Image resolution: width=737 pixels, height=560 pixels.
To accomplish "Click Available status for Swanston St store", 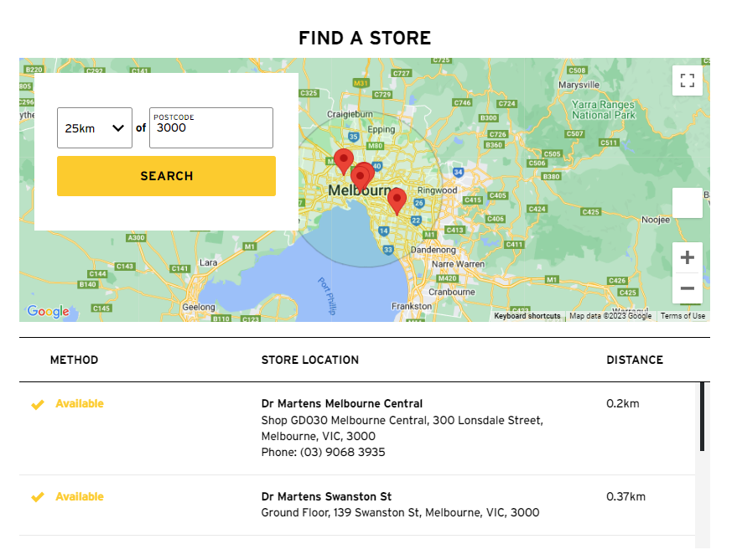I will pos(80,496).
